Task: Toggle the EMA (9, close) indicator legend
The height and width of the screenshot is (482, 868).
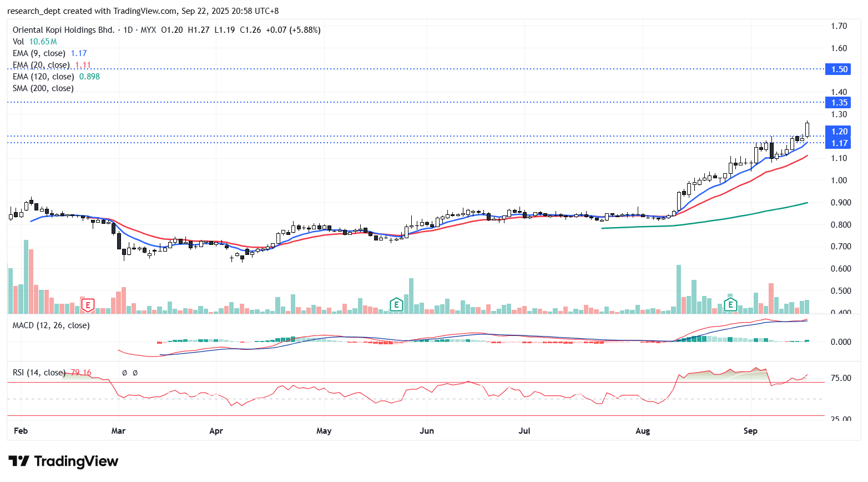Action: pyautogui.click(x=39, y=53)
